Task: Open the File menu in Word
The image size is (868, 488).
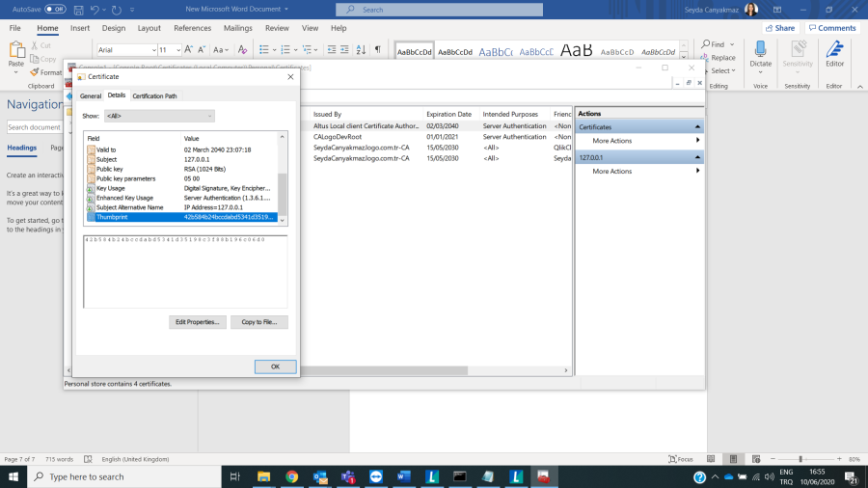Action: (14, 28)
